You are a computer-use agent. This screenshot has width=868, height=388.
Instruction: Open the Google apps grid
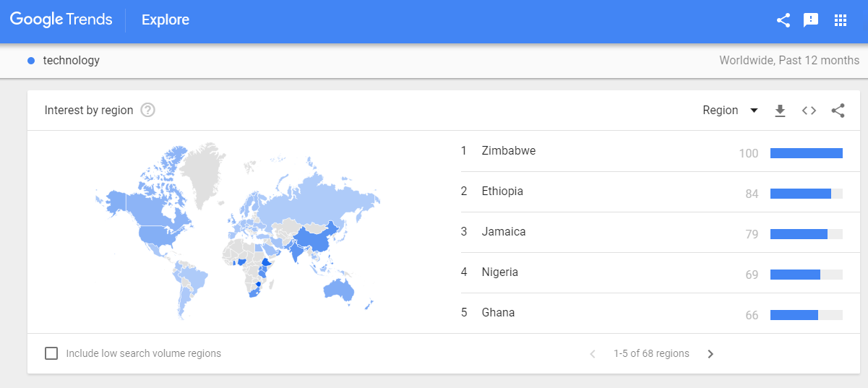(x=840, y=20)
